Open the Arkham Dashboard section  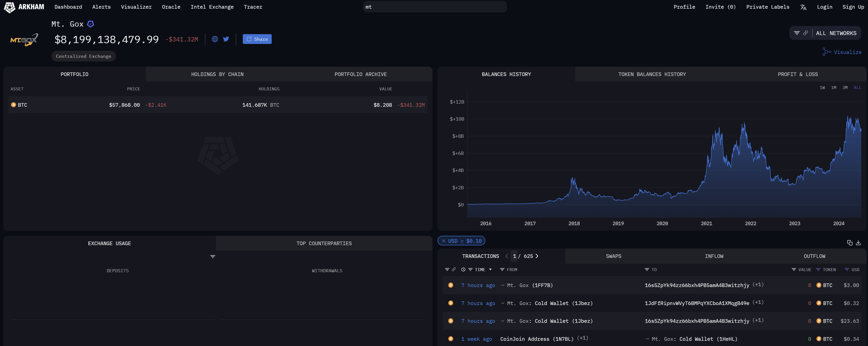pos(68,7)
